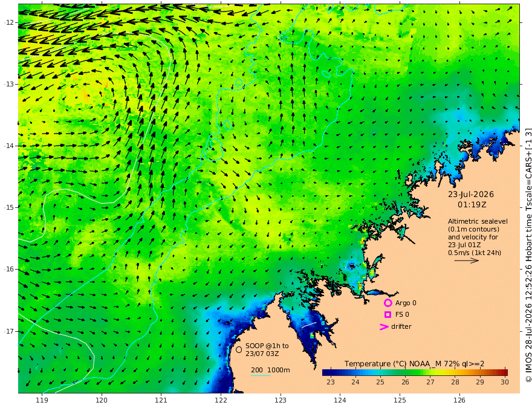Click the '23/07 03Z' text
This screenshot has height=411, width=532.
tap(262, 354)
